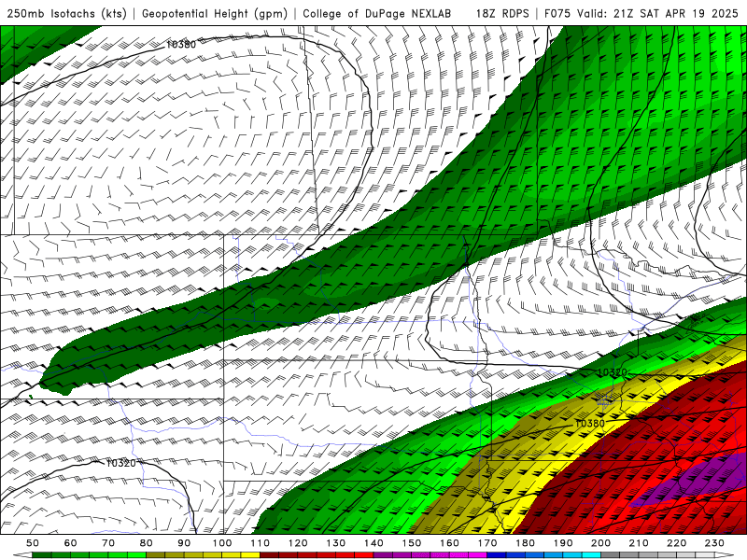Viewport: 747px width, 560px height.
Task: Click the 10320 contour label on the southwest closed contour
Action: click(x=121, y=463)
